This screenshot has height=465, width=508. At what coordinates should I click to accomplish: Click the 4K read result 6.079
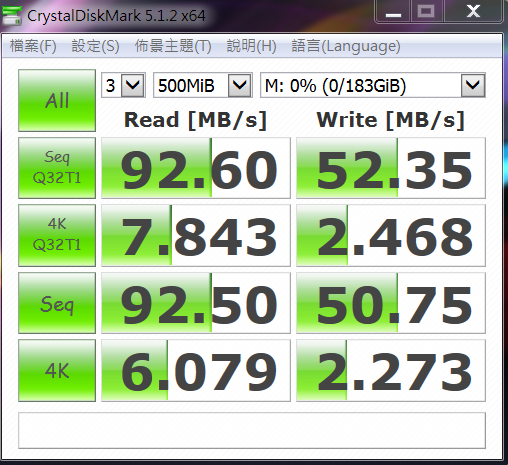tap(196, 370)
